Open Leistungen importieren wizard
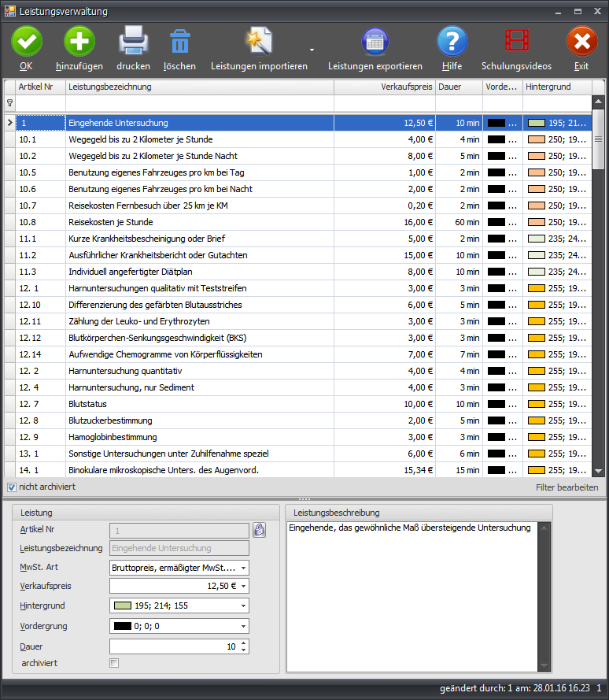Image resolution: width=609 pixels, height=700 pixels. pos(258,41)
